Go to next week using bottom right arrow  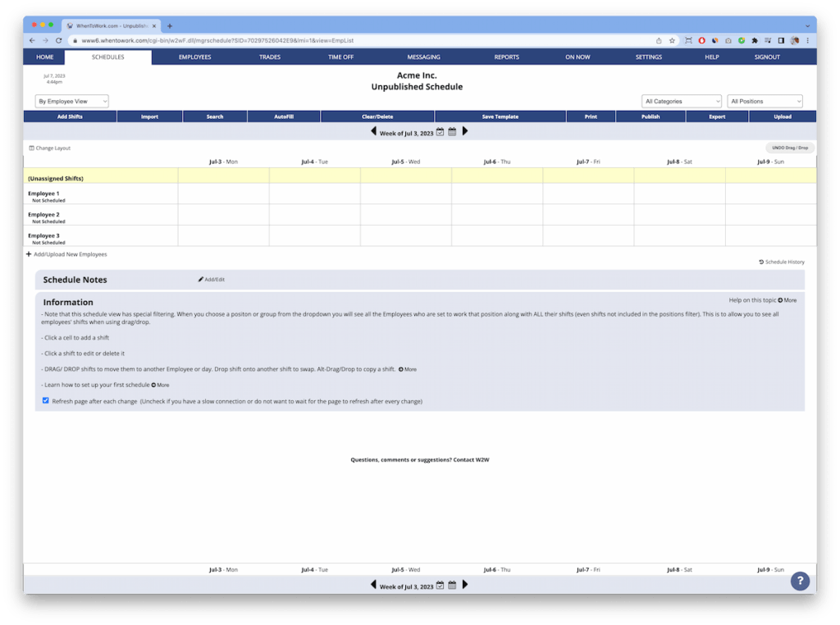tap(465, 585)
